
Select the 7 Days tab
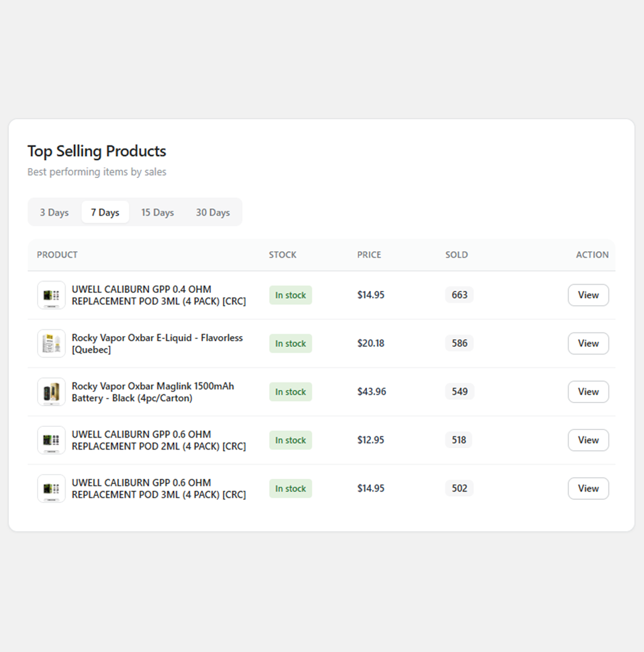(105, 213)
